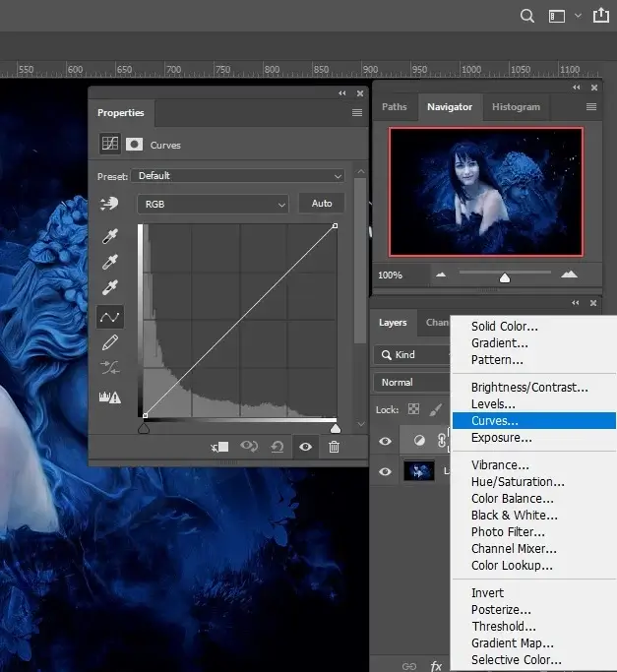Pick the white point eyedropper
617x672 pixels.
(110, 287)
